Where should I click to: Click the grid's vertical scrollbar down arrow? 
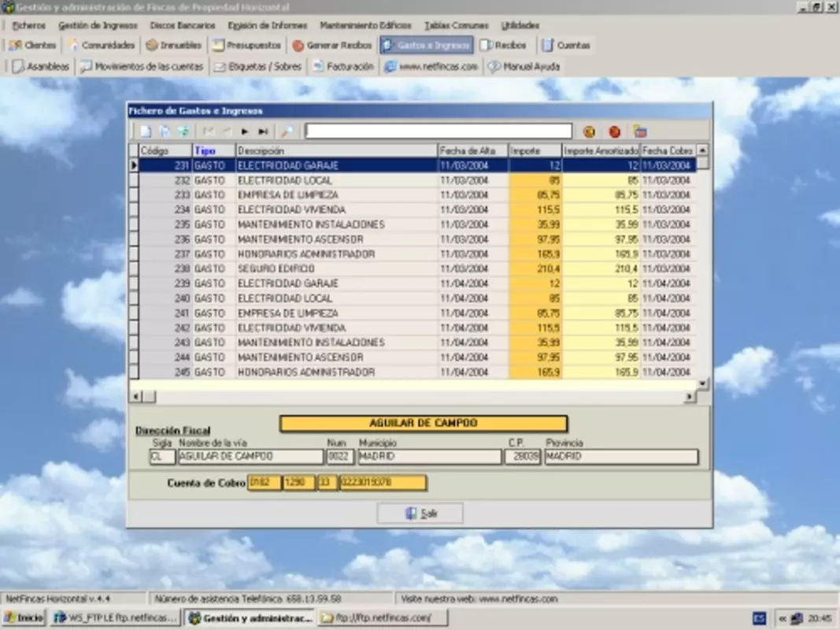[702, 384]
